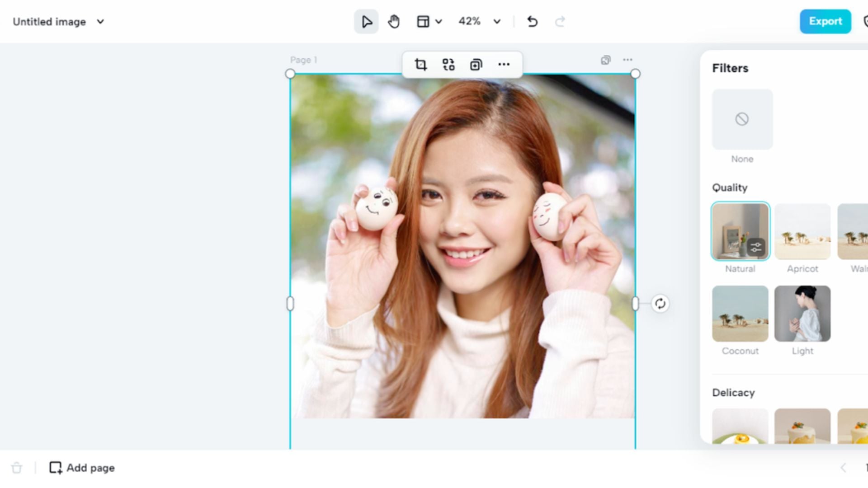
Task: Open the Page 1 more options menu
Action: [x=627, y=60]
